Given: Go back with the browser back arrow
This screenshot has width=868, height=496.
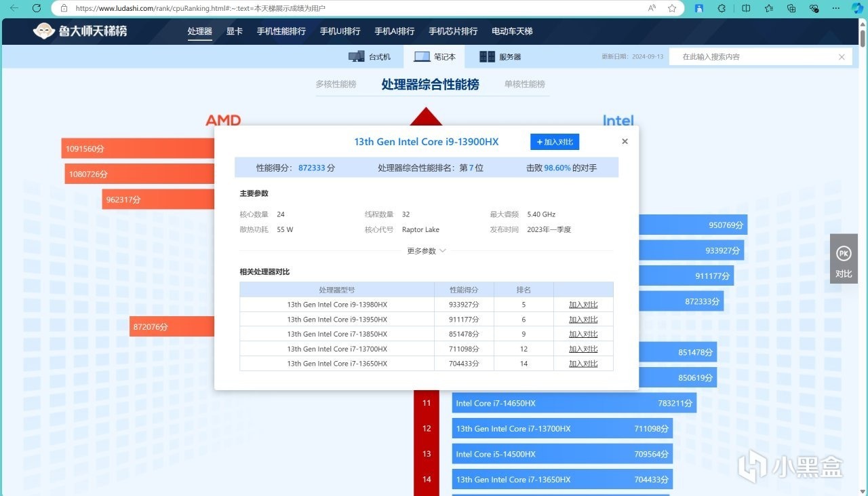Looking at the screenshot, I should [x=14, y=8].
